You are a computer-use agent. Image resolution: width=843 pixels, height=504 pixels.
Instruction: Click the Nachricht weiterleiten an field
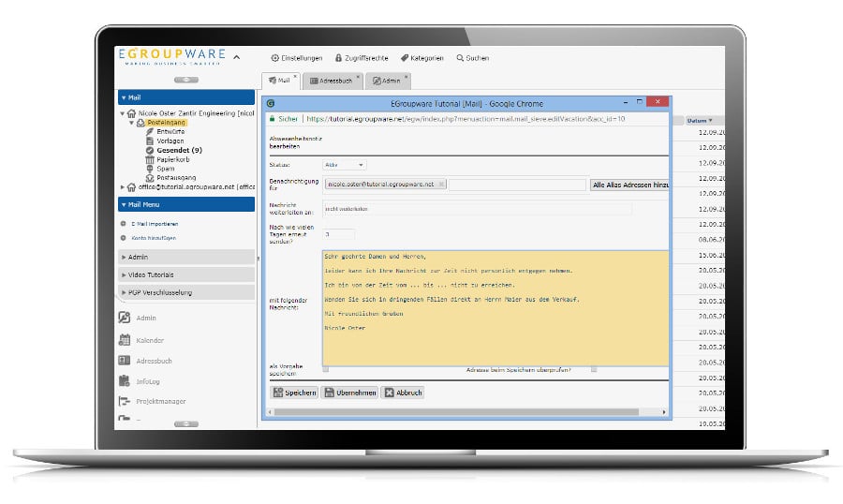pos(478,209)
